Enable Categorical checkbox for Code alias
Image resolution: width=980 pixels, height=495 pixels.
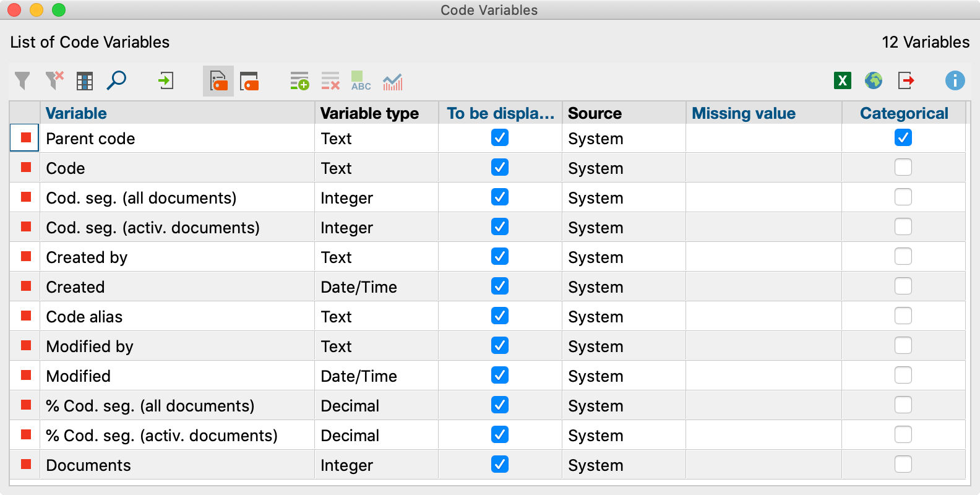point(903,316)
